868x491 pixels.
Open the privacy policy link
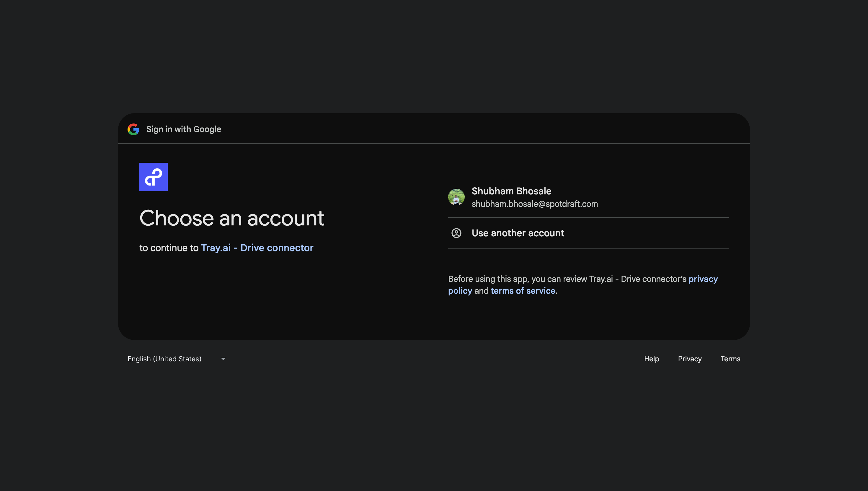coord(703,279)
